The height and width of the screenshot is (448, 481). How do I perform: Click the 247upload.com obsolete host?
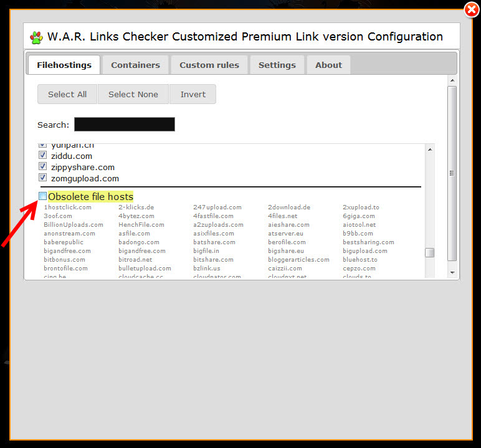[x=217, y=207]
